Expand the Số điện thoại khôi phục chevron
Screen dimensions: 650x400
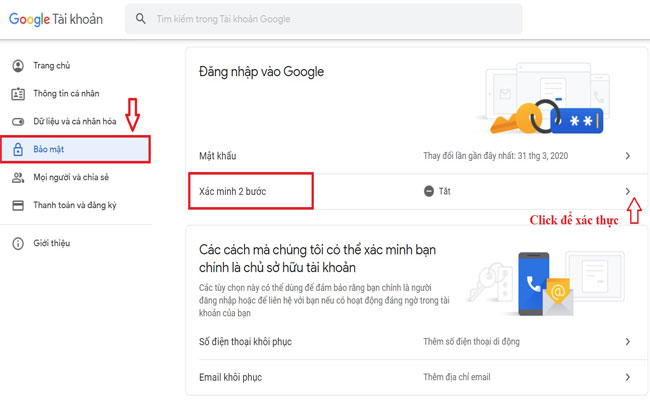pos(628,342)
